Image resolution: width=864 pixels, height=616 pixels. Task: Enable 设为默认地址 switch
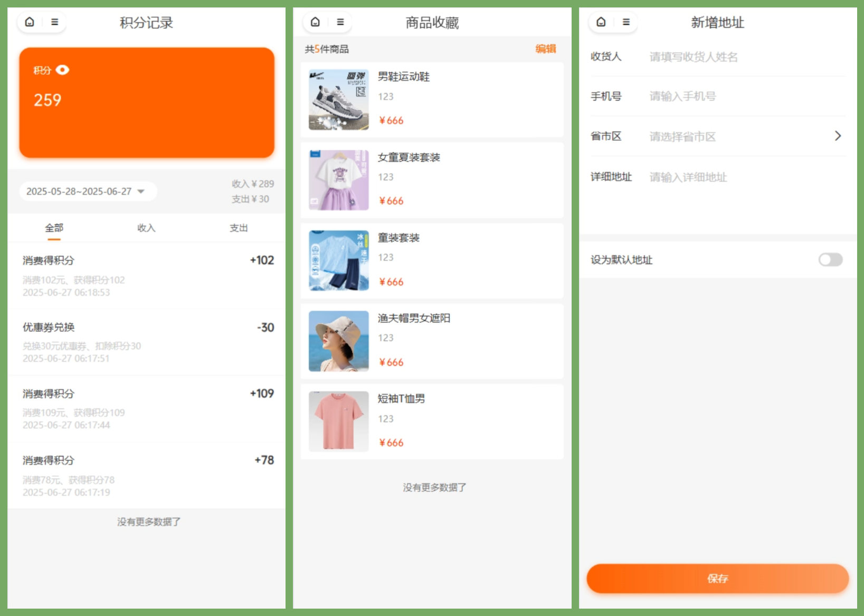[830, 259]
